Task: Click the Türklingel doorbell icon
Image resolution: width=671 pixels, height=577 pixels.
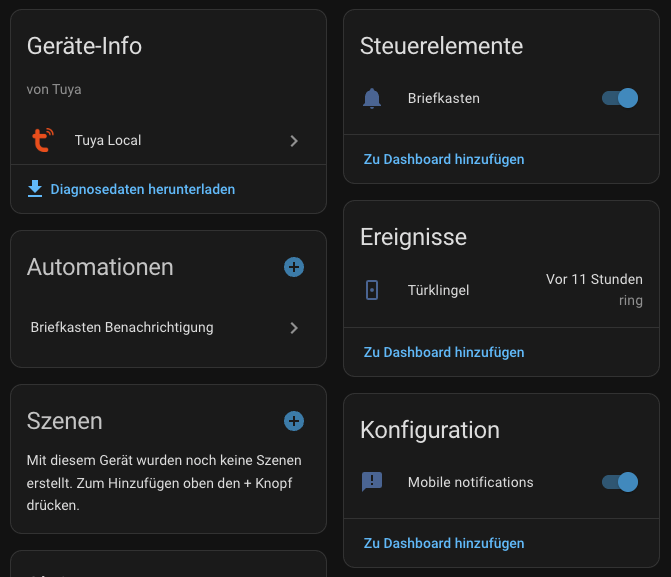Action: tap(372, 290)
